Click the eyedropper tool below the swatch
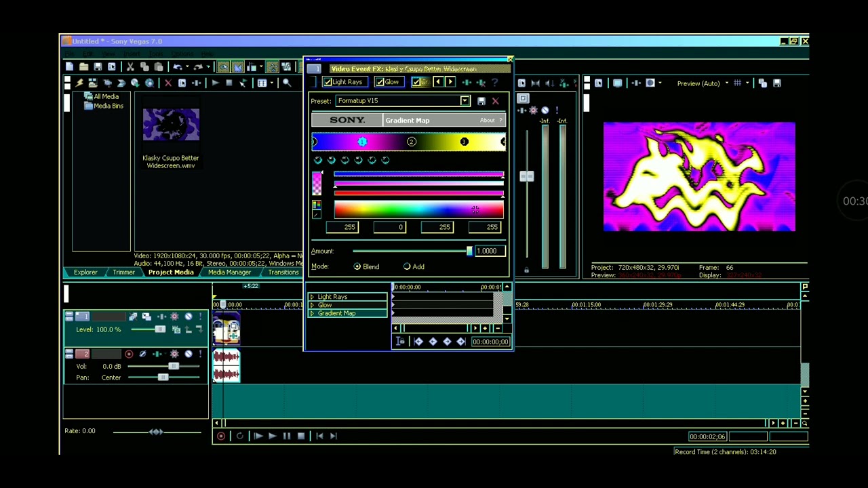Screen dimensions: 868x488 (x=316, y=214)
